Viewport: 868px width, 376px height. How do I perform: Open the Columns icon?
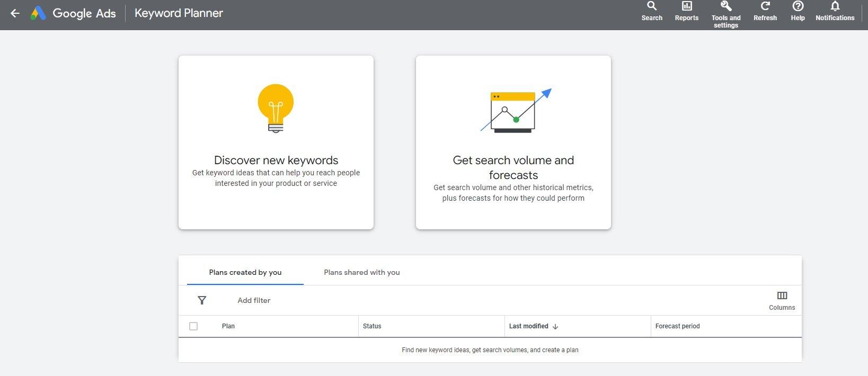click(782, 296)
